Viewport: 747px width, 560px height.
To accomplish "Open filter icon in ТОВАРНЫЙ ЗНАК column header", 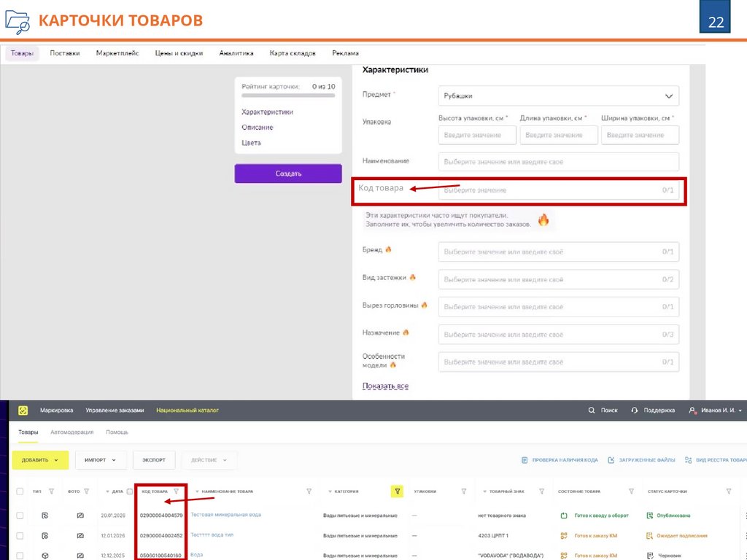I will [541, 491].
